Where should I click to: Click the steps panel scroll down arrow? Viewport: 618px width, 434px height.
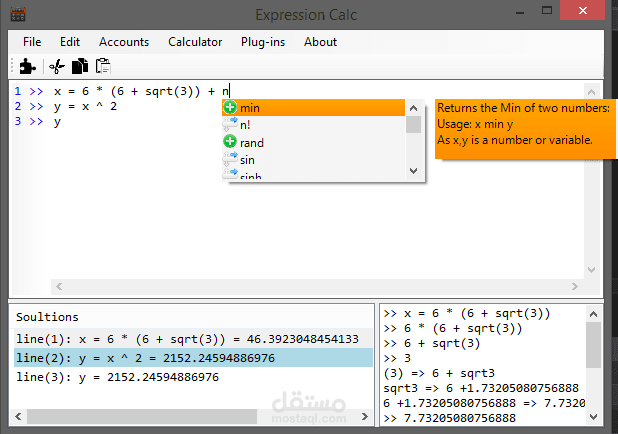point(593,417)
